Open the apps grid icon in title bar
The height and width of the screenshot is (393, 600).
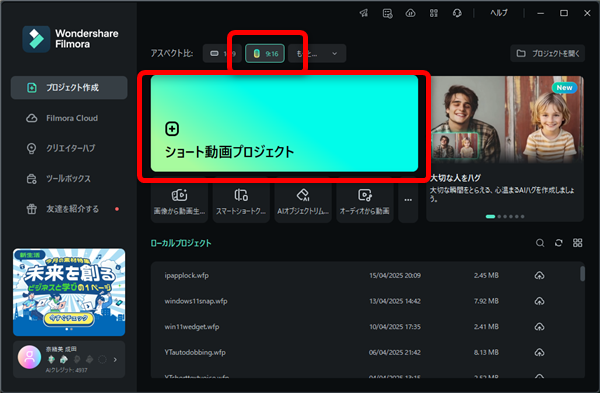tap(434, 13)
